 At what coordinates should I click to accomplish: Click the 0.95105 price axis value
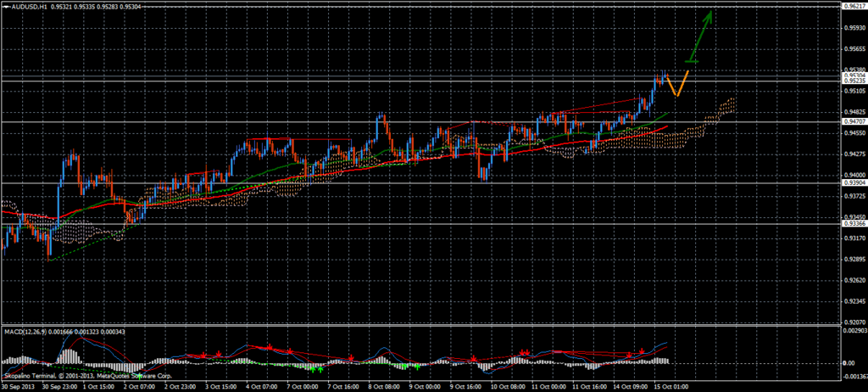pyautogui.click(x=856, y=91)
